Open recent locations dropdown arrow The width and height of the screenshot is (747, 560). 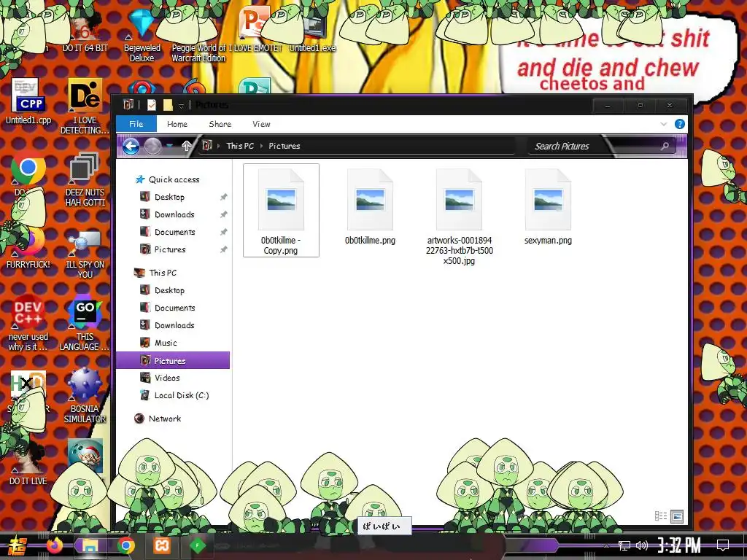(169, 146)
